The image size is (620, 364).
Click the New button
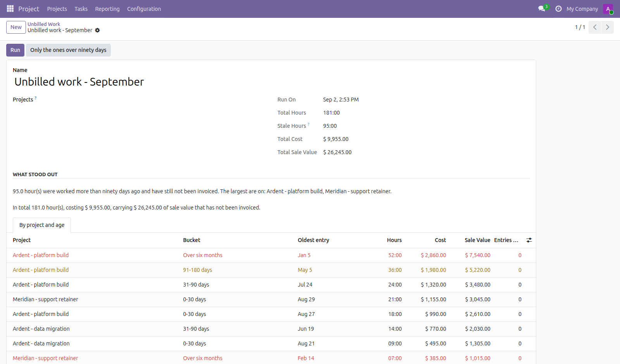(16, 27)
